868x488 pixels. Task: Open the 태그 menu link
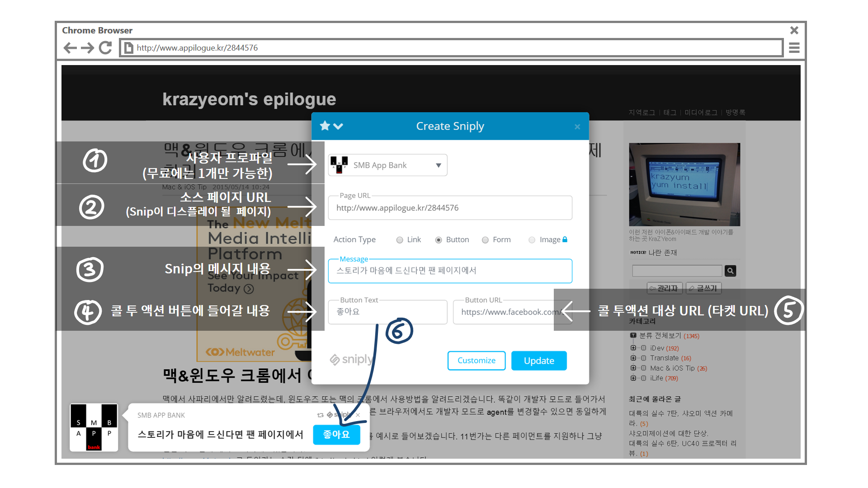tap(670, 113)
